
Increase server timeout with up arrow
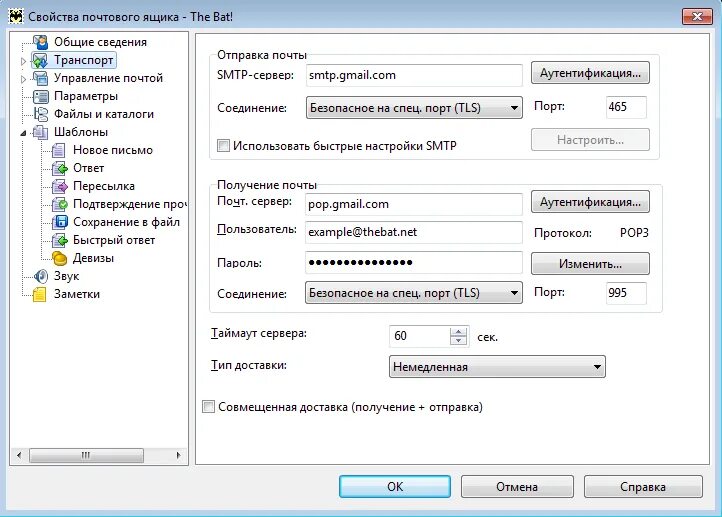(458, 331)
